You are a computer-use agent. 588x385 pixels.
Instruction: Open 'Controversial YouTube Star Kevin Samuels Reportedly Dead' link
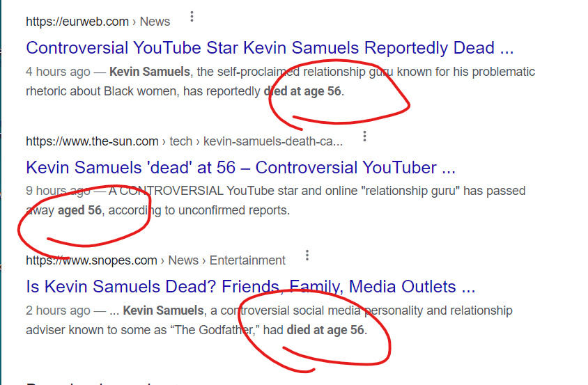tap(270, 49)
